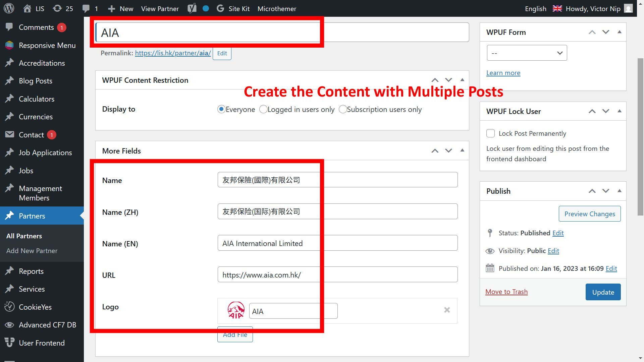Viewport: 644px width, 362px height.
Task: Click the LIS site home icon
Action: 27,8
